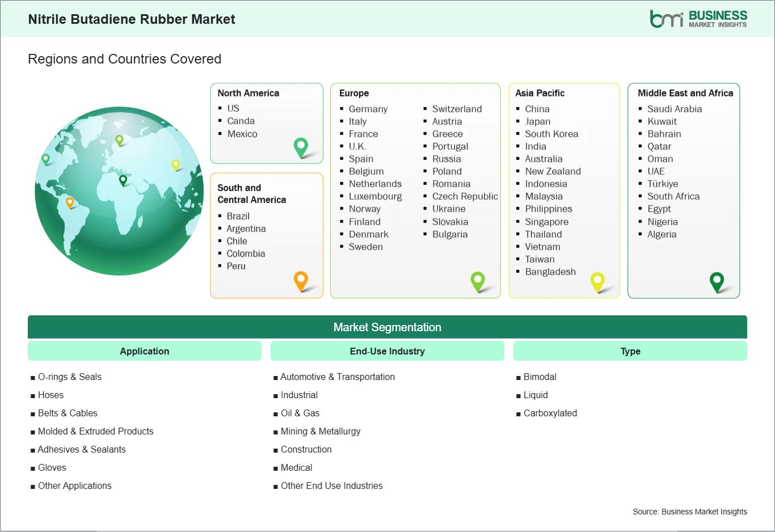Click the yellow pin on the globe's Asia
This screenshot has width=775, height=532.
[x=175, y=165]
